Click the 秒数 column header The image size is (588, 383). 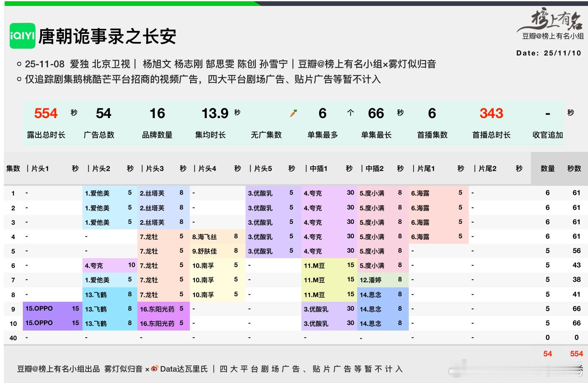pos(574,168)
